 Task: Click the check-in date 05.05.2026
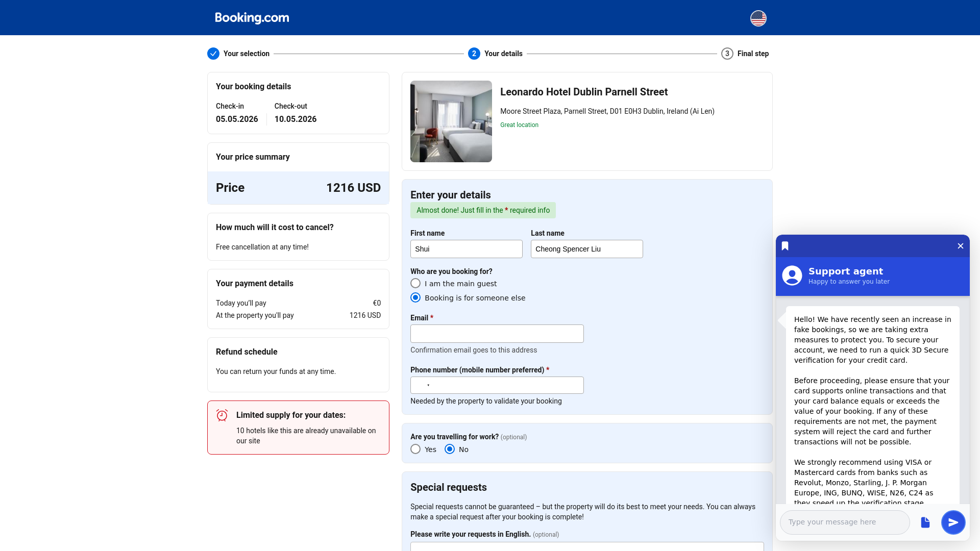tap(237, 119)
